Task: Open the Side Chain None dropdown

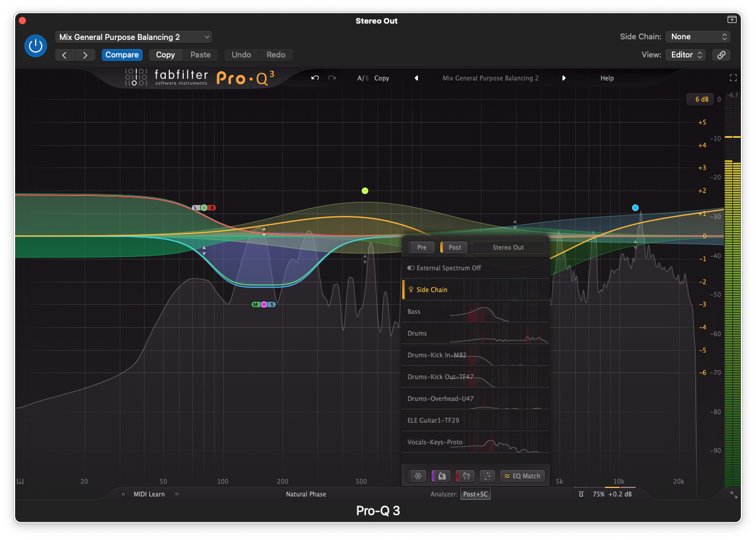Action: coord(698,37)
